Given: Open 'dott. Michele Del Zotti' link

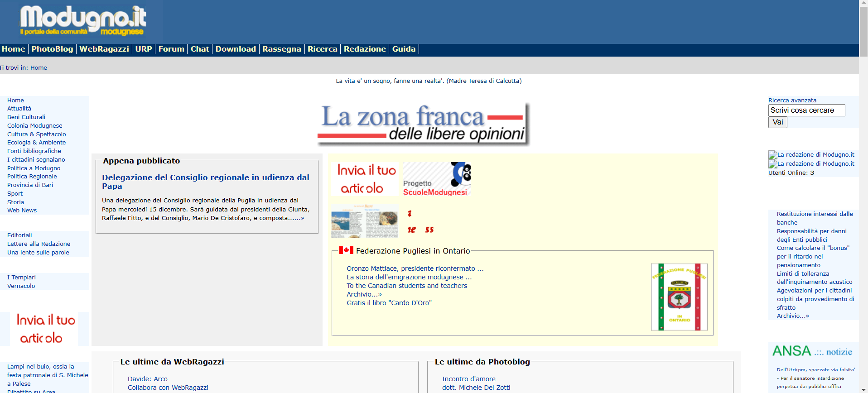Looking at the screenshot, I should (x=476, y=388).
